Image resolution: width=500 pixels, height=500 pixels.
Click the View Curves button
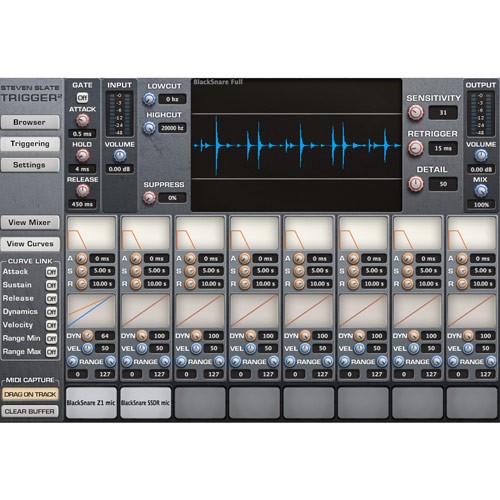point(30,244)
